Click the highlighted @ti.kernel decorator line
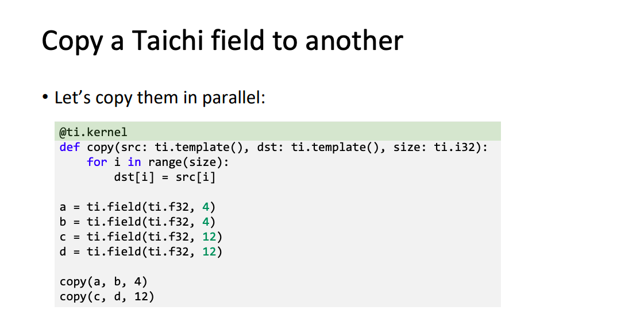 [x=277, y=131]
